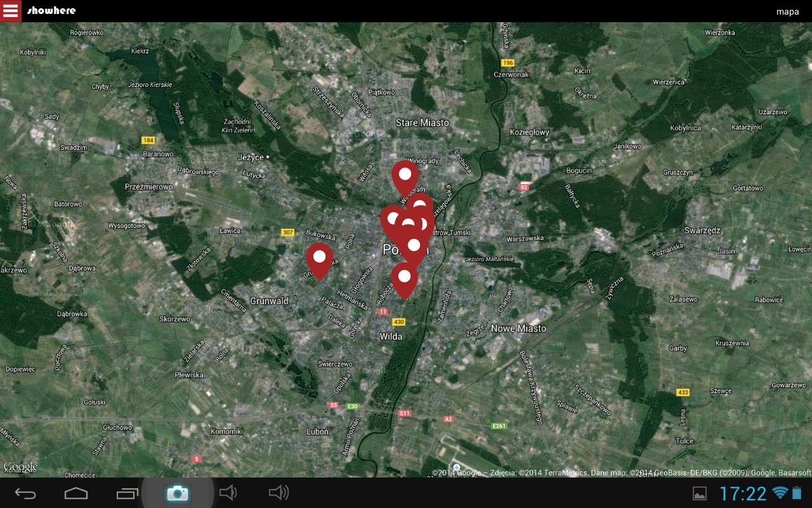Image resolution: width=812 pixels, height=508 pixels.
Task: Tap the Wi-Fi status icon
Action: tap(779, 493)
